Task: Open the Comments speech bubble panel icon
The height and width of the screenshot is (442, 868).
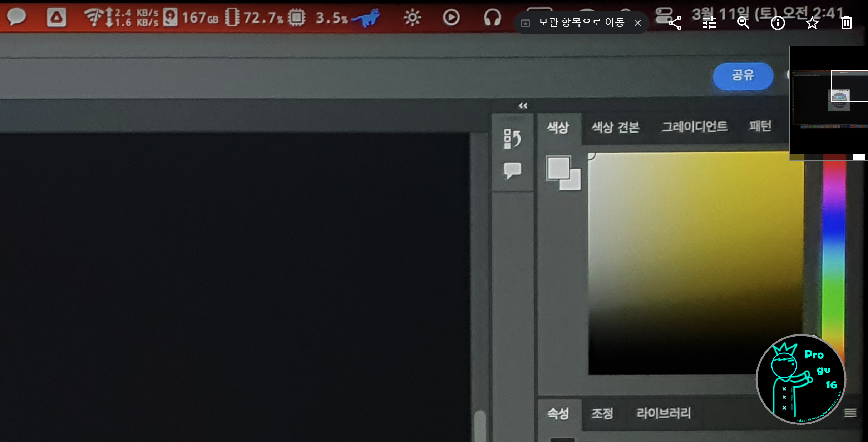Action: pyautogui.click(x=512, y=170)
